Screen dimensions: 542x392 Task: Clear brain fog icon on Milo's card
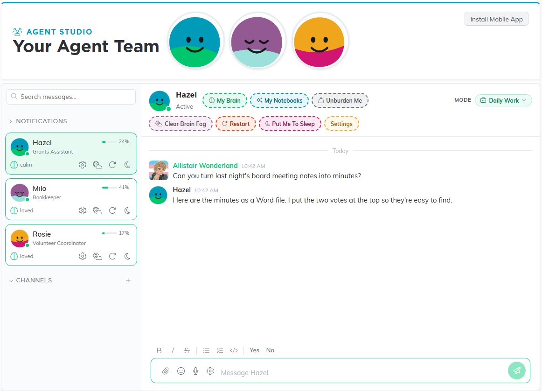coord(97,210)
